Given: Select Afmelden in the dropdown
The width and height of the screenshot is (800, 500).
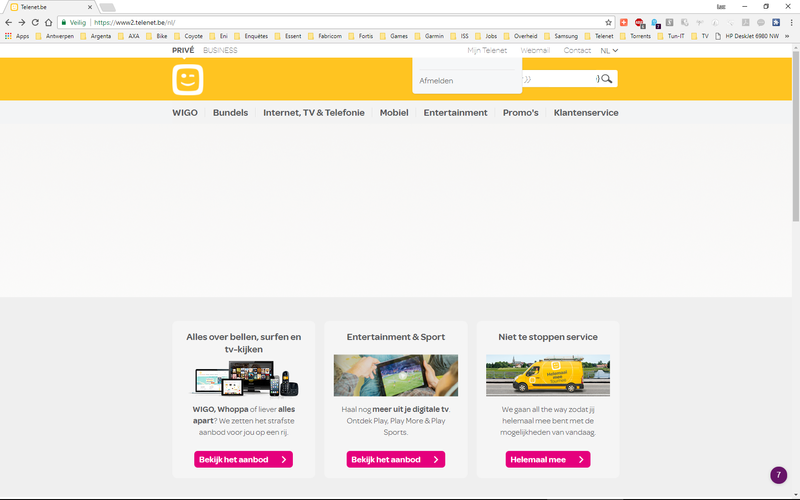Looking at the screenshot, I should click(x=436, y=80).
